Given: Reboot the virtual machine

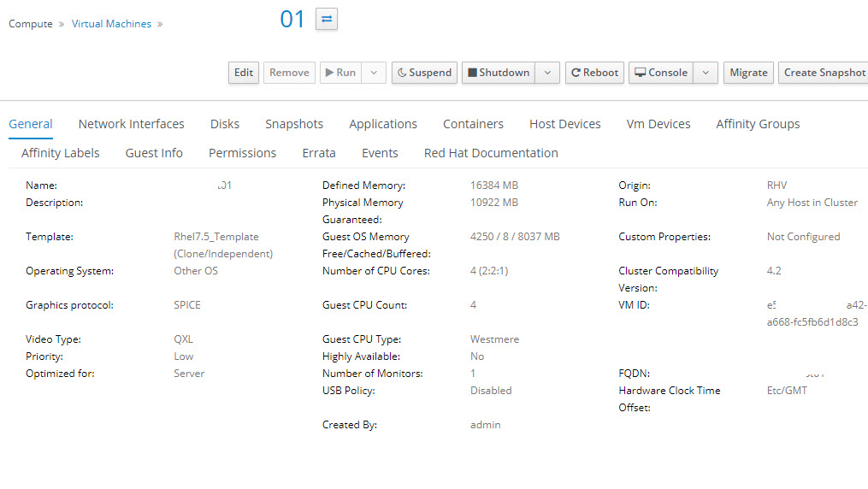Looking at the screenshot, I should pyautogui.click(x=594, y=73).
